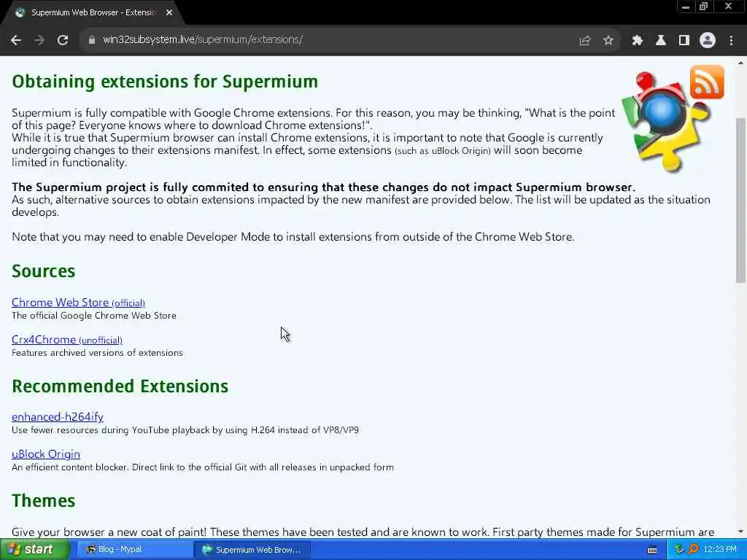Click the scrollbar down arrow

click(x=741, y=532)
